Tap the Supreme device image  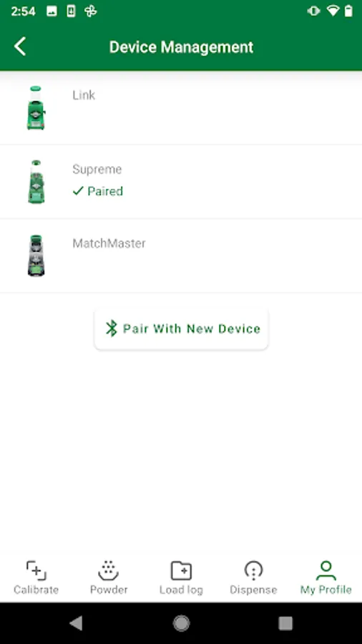pos(36,182)
